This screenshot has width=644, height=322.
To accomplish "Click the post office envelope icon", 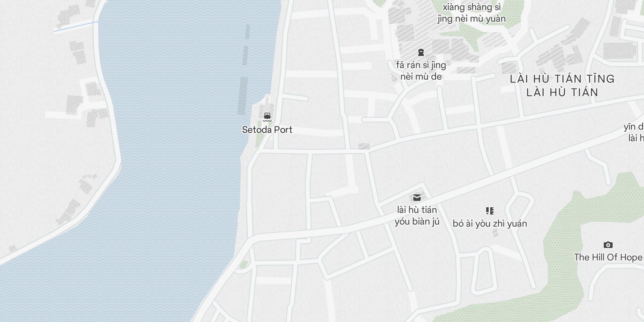I will click(x=417, y=198).
